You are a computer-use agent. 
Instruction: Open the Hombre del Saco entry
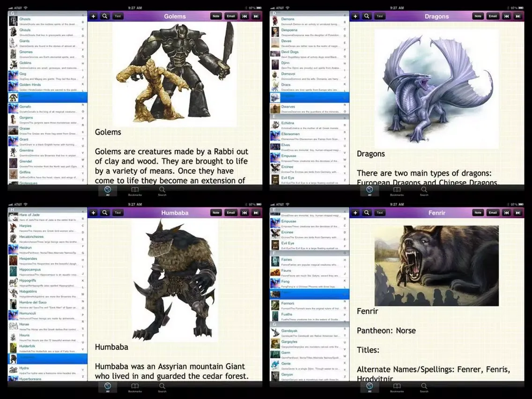45,304
